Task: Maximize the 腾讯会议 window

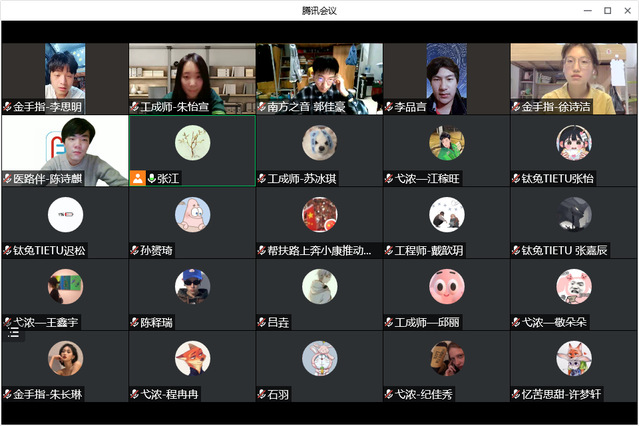Action: point(607,11)
